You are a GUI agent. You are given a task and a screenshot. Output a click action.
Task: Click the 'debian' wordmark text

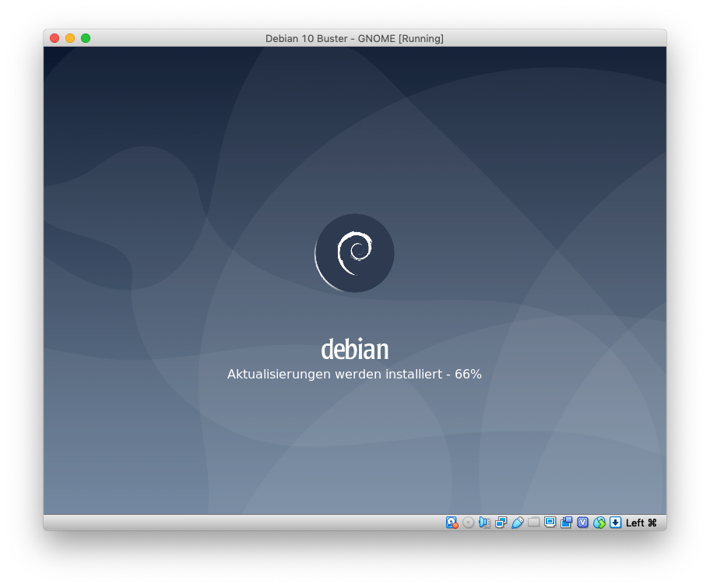point(354,349)
